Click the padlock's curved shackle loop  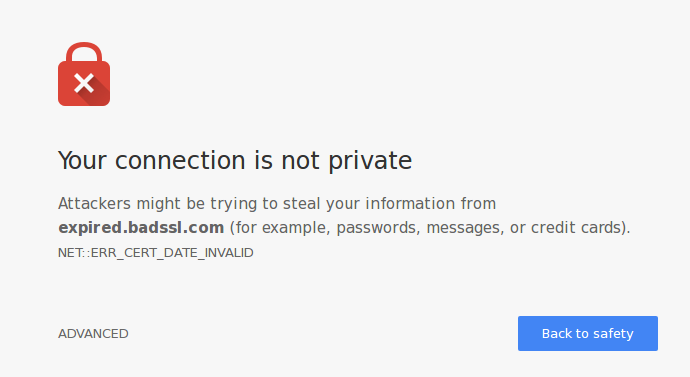tap(84, 52)
